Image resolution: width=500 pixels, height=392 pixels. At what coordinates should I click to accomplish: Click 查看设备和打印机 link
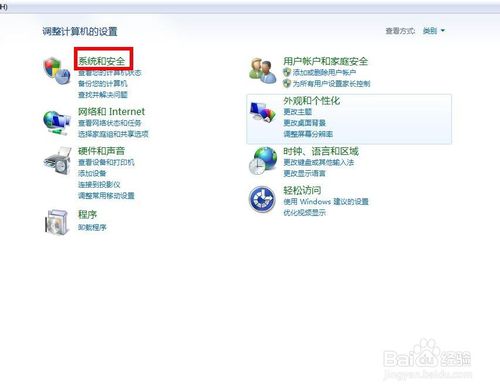tap(106, 162)
